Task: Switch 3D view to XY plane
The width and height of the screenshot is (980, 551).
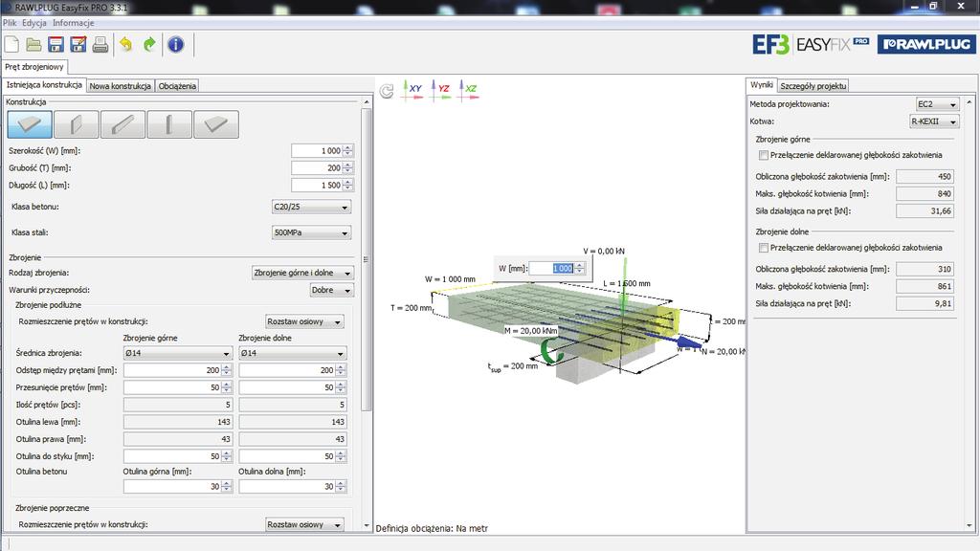Action: click(412, 90)
